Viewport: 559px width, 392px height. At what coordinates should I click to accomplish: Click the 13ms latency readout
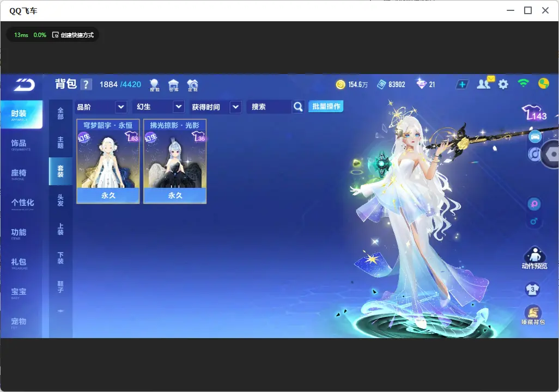click(21, 35)
